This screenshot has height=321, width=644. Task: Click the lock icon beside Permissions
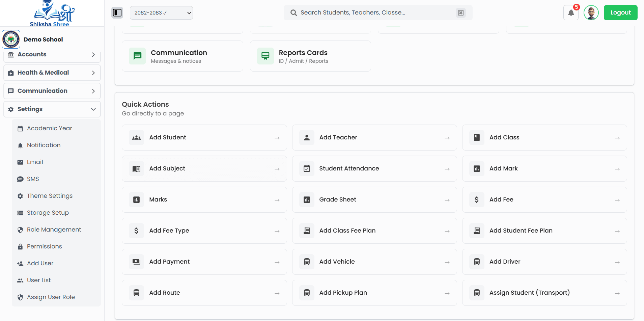point(21,246)
